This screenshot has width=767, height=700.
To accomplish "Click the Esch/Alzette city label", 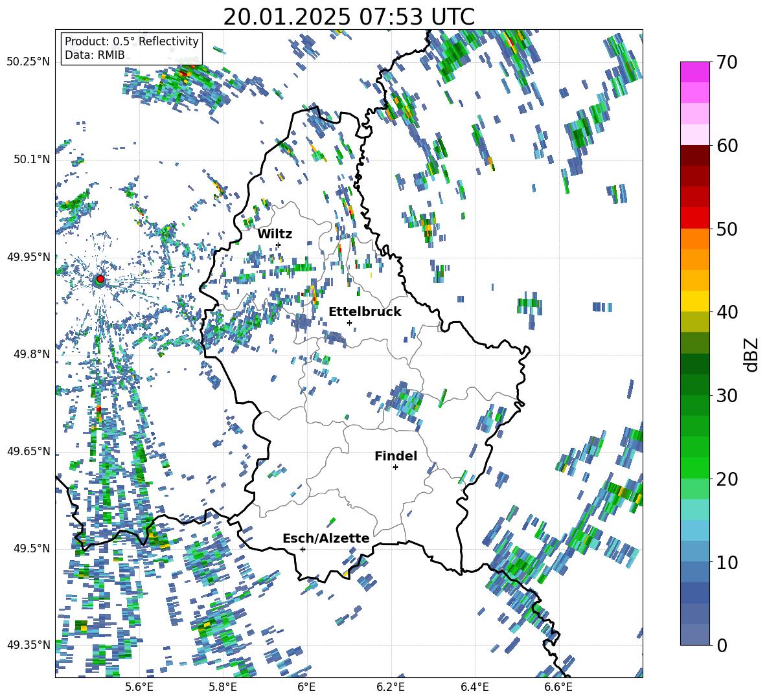I will coord(326,538).
